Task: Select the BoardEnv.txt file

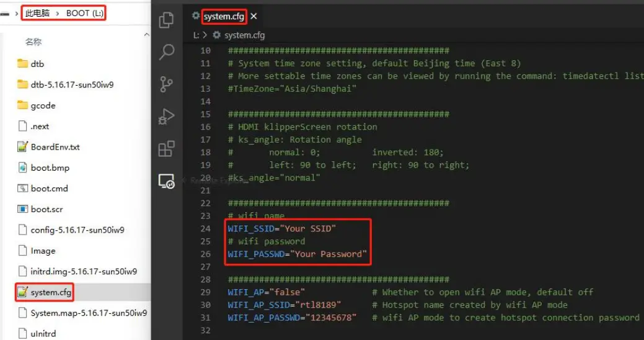Action: pos(55,147)
